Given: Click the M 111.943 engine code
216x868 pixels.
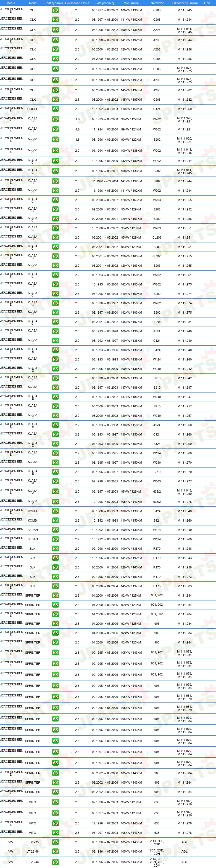Looking at the screenshot, I should point(185,558).
